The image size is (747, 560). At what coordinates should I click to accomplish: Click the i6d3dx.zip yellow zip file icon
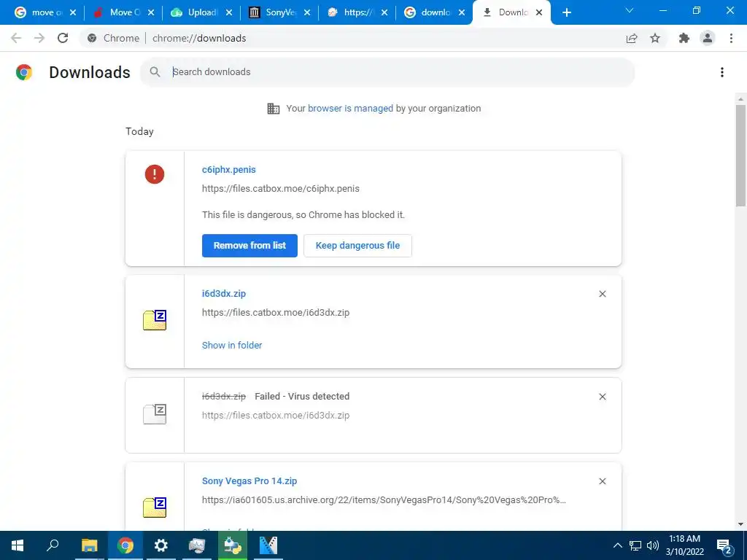point(155,320)
